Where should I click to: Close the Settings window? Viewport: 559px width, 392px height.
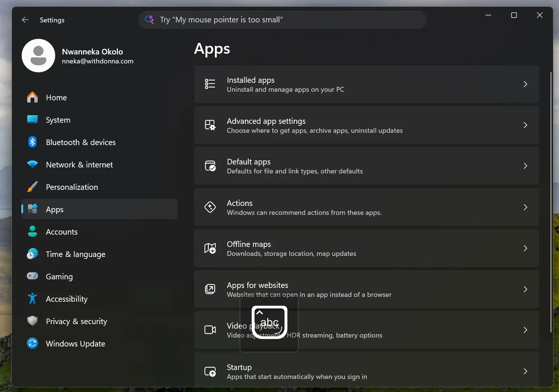coord(540,15)
